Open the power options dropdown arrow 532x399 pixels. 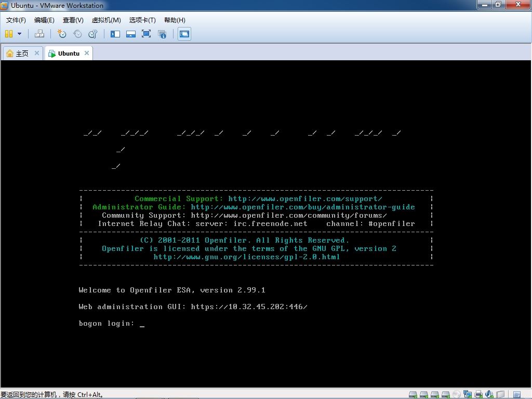point(19,34)
